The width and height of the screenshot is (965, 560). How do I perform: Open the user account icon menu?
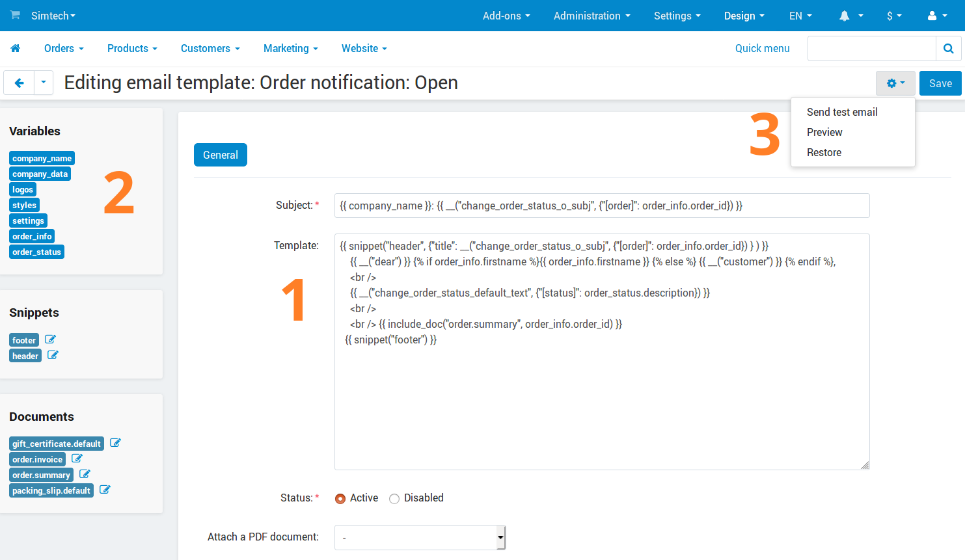[937, 16]
